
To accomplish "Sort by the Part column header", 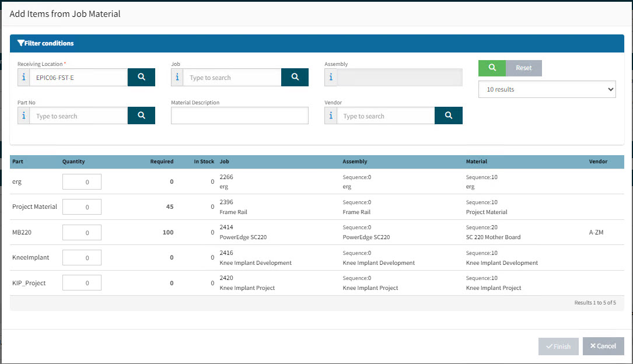I will tap(18, 162).
